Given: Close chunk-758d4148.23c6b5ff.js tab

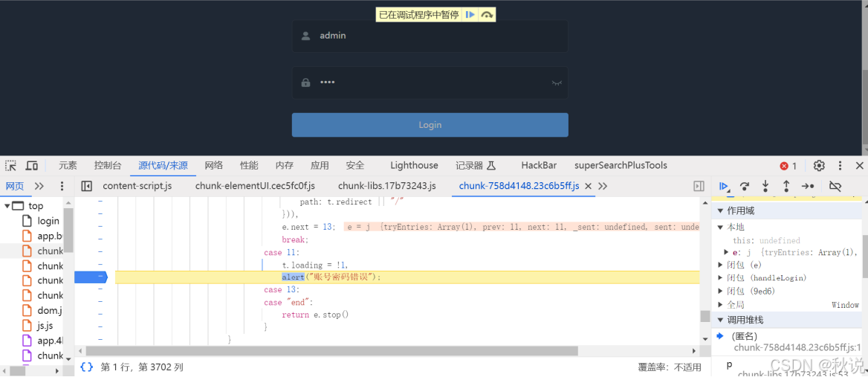Looking at the screenshot, I should tap(588, 186).
